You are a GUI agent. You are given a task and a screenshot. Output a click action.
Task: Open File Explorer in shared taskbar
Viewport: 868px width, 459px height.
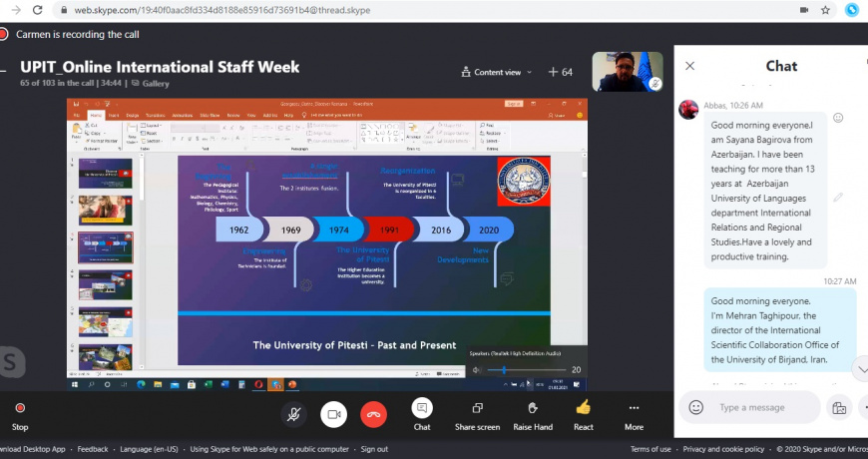[158, 384]
